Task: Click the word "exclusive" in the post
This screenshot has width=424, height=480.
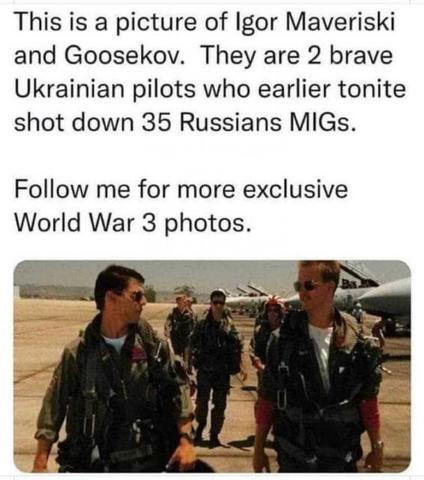Action: click(x=295, y=189)
